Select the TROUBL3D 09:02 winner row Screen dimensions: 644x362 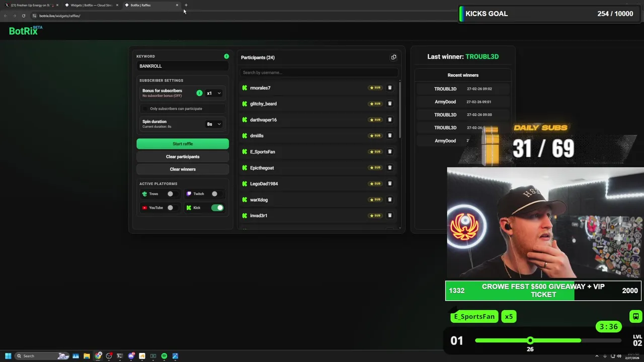pos(463,88)
